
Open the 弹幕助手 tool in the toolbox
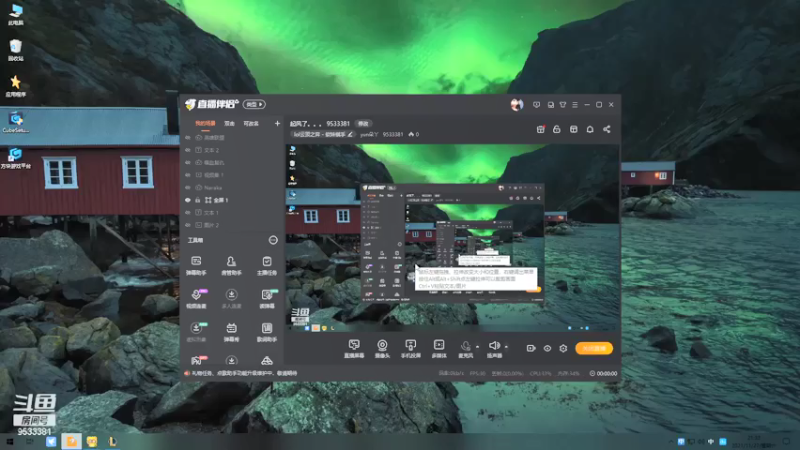pyautogui.click(x=196, y=265)
